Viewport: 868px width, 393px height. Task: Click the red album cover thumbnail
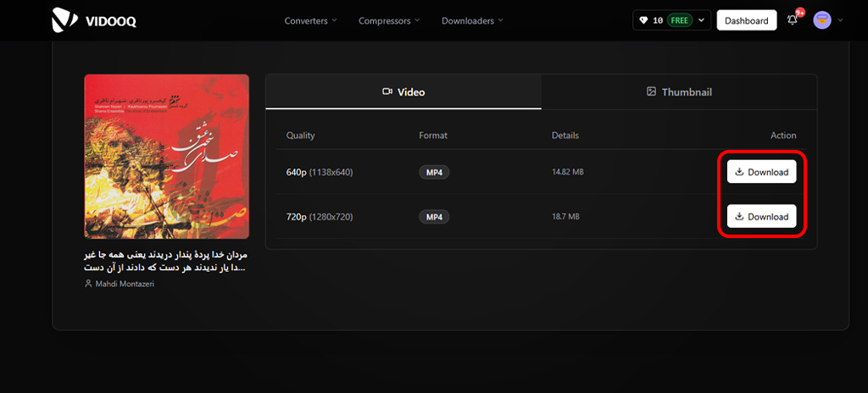pyautogui.click(x=166, y=157)
